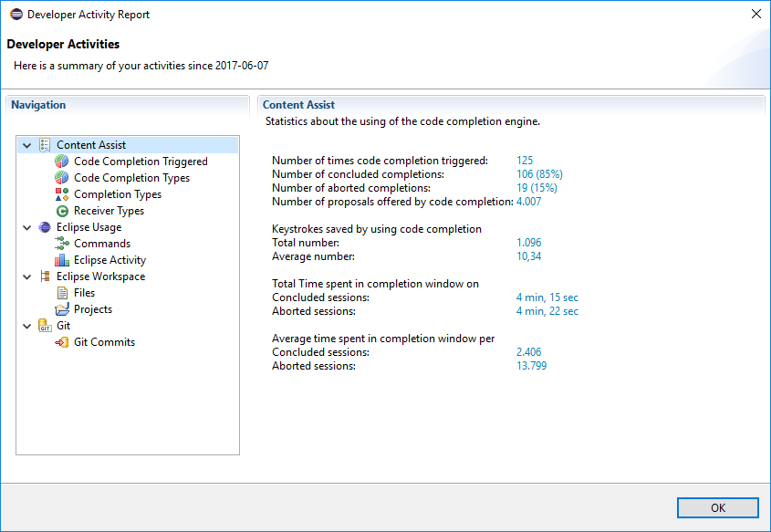The height and width of the screenshot is (532, 771).
Task: Click the 'Number of proposals offered by code completion' label
Action: click(x=393, y=202)
